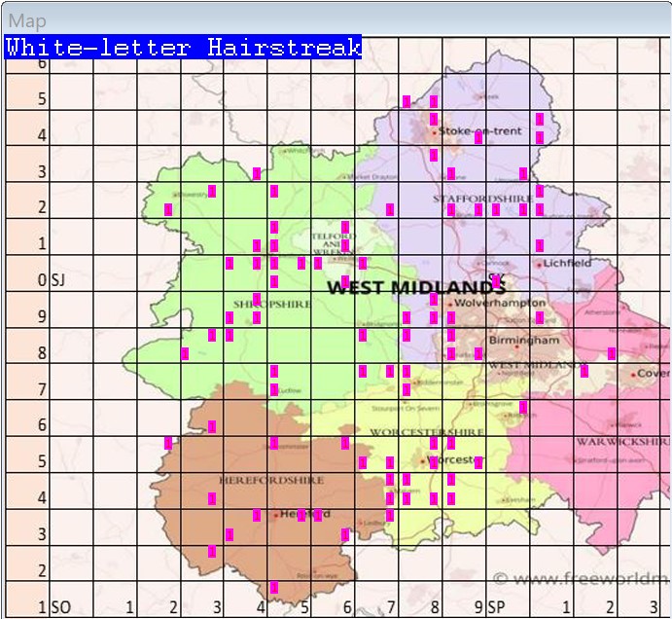This screenshot has width=672, height=619.
Task: Click the SJ grid reference label
Action: click(x=58, y=280)
